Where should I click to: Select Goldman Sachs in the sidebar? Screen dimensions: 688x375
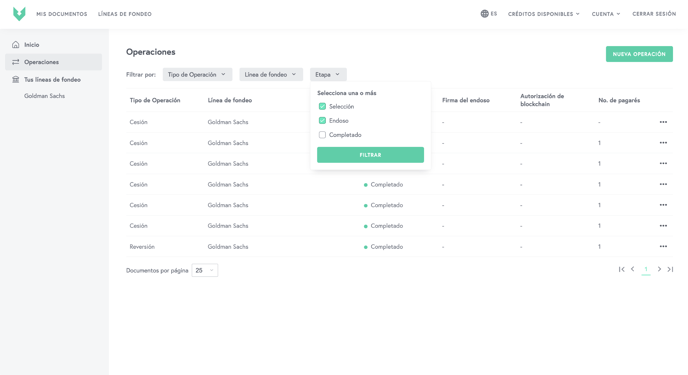(44, 96)
